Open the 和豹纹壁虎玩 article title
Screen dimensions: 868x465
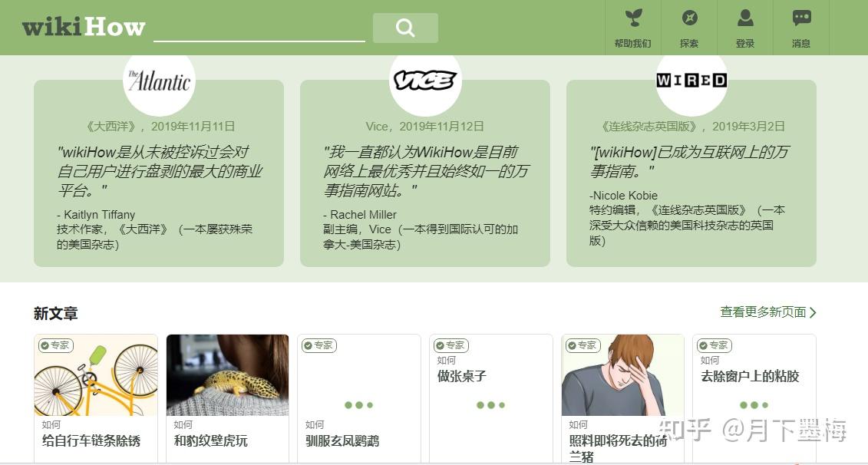pos(211,441)
